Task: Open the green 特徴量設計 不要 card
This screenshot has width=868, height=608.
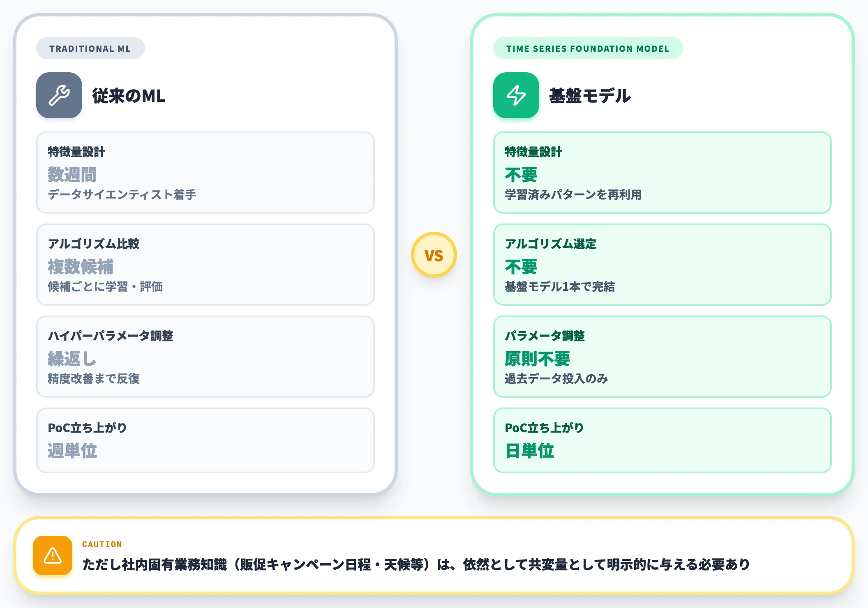Action: [663, 173]
